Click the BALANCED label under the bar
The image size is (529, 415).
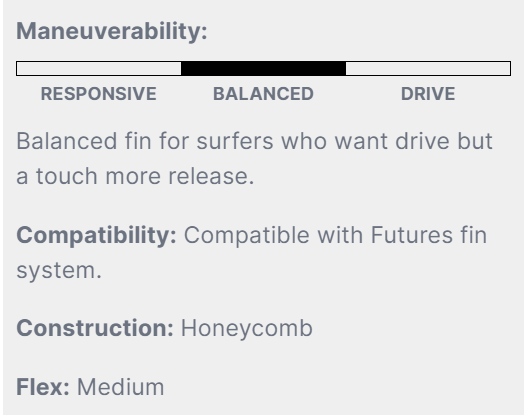tap(263, 94)
